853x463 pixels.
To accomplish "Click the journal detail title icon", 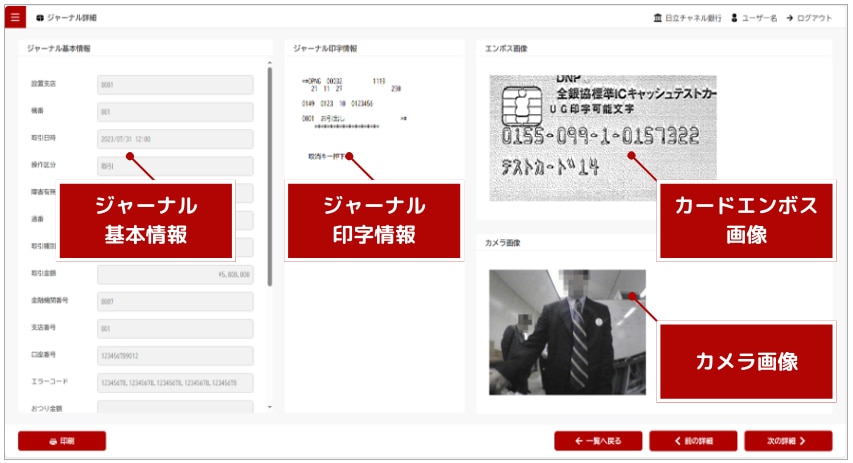I will [x=39, y=19].
